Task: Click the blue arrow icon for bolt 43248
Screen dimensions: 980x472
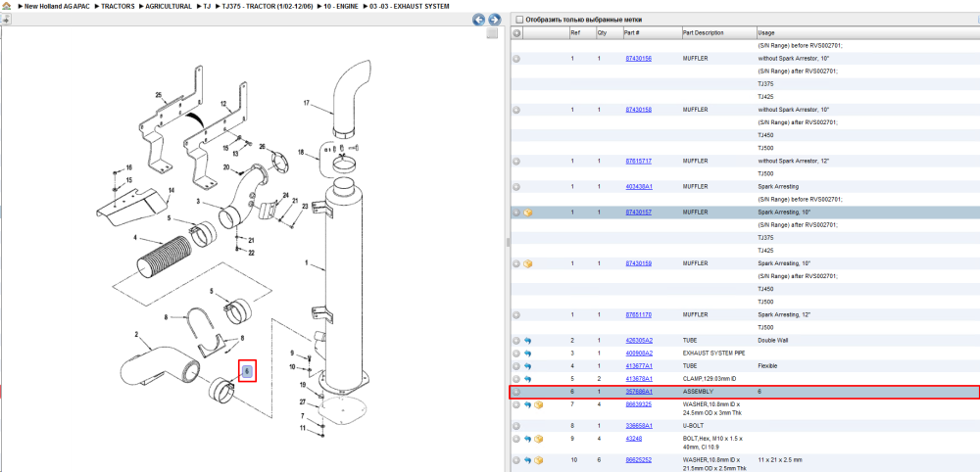Action: click(x=527, y=439)
